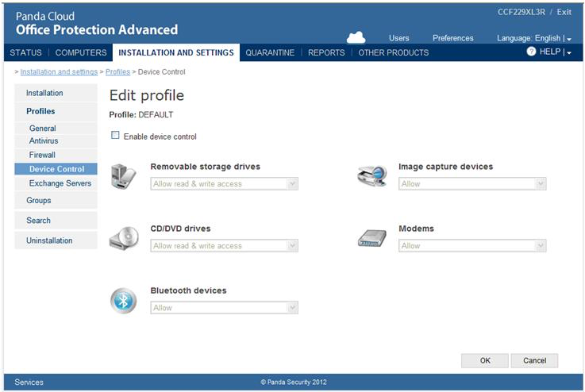Follow the Profiles breadcrumb link

[x=118, y=71]
